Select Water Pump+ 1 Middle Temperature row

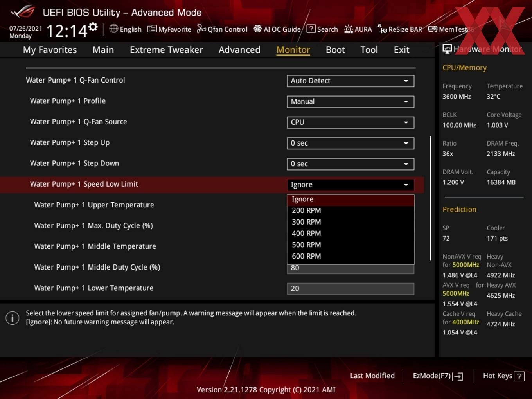coord(95,246)
